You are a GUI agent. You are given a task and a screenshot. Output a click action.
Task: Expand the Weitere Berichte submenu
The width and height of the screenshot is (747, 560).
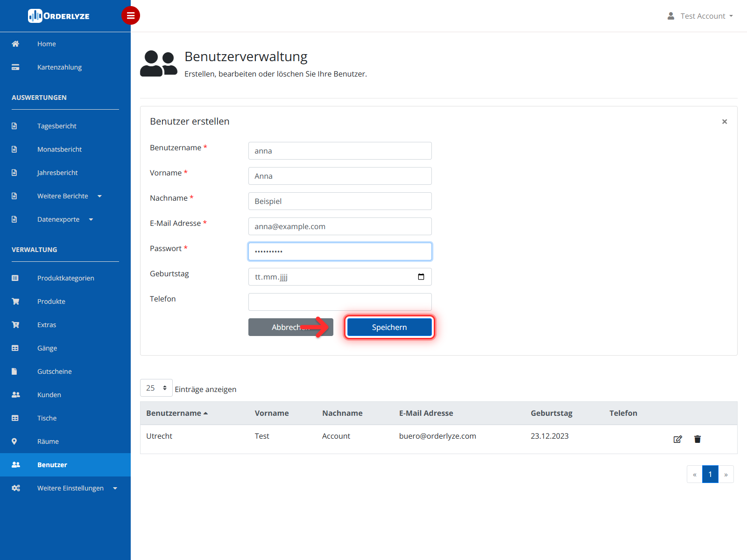99,196
